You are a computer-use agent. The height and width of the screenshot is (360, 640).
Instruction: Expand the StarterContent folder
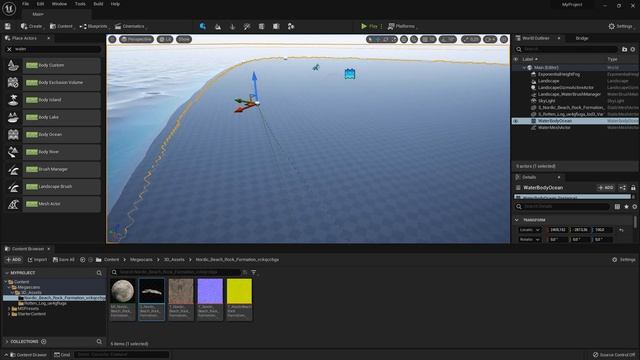tap(9, 314)
